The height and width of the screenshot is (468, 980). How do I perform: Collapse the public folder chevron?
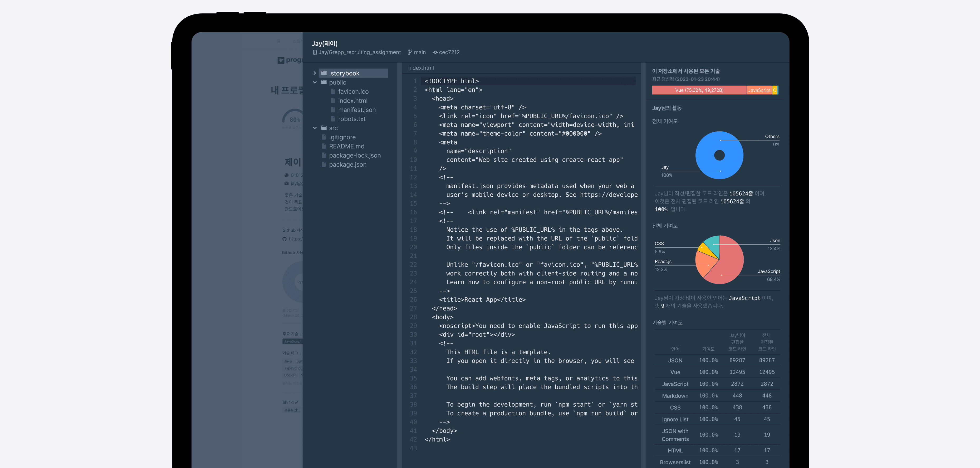coord(315,82)
